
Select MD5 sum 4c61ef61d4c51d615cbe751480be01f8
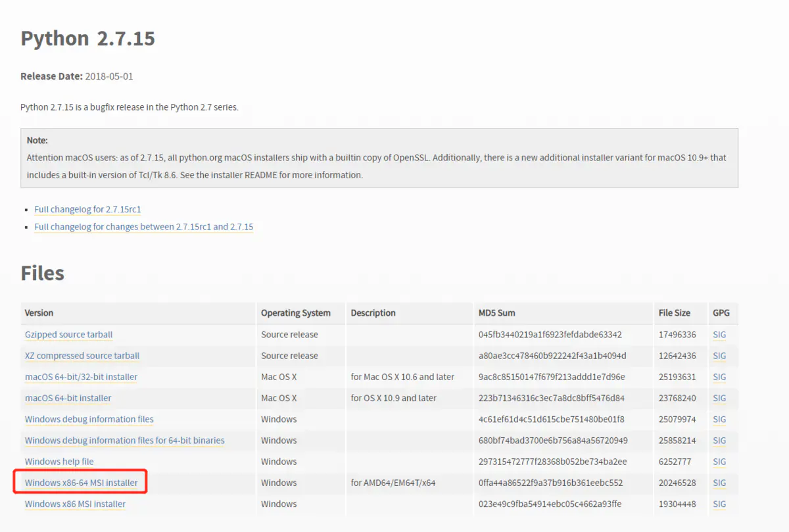pos(552,419)
